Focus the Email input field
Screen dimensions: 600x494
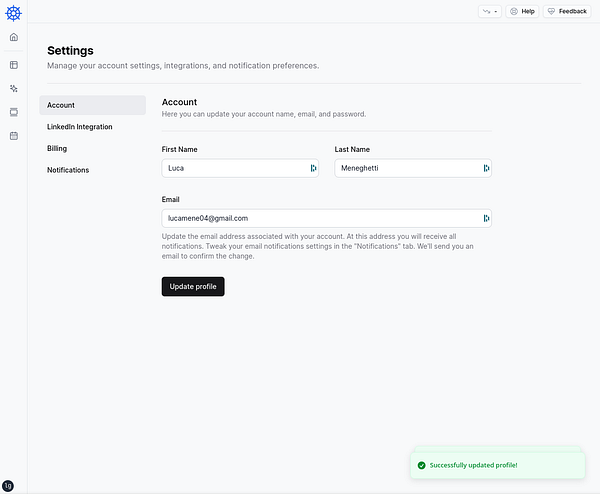[x=320, y=218]
